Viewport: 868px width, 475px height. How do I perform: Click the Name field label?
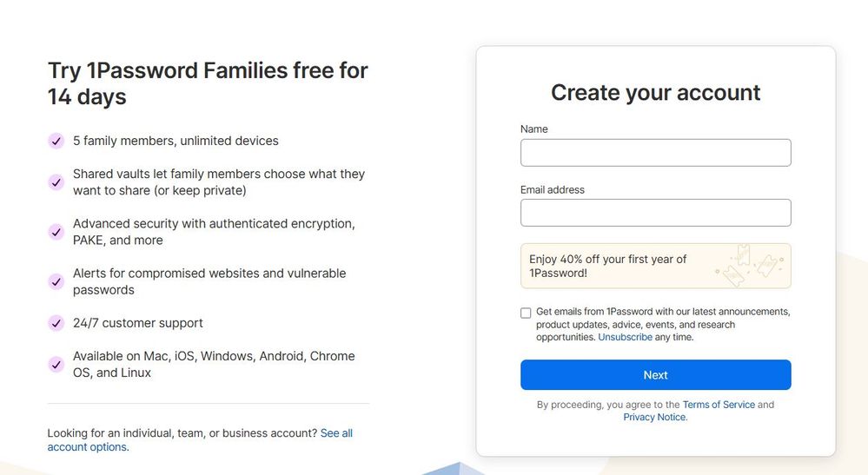pos(533,129)
